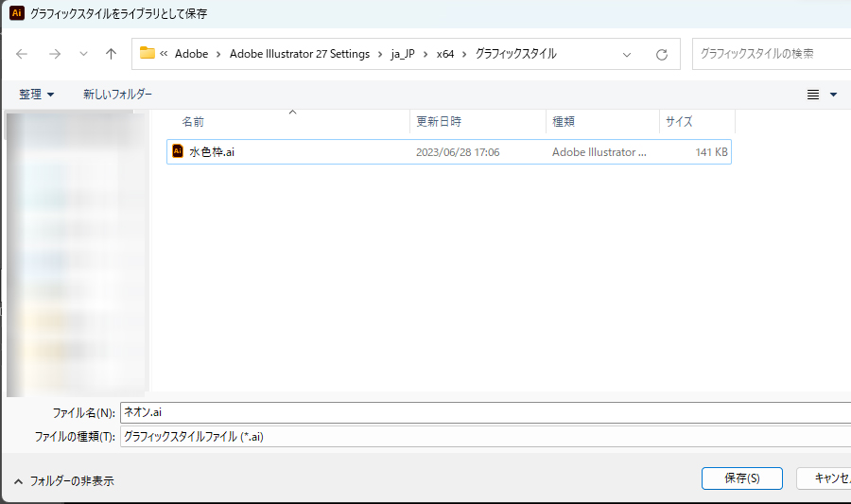
Task: Select Adobe in breadcrumb path
Action: [x=192, y=54]
